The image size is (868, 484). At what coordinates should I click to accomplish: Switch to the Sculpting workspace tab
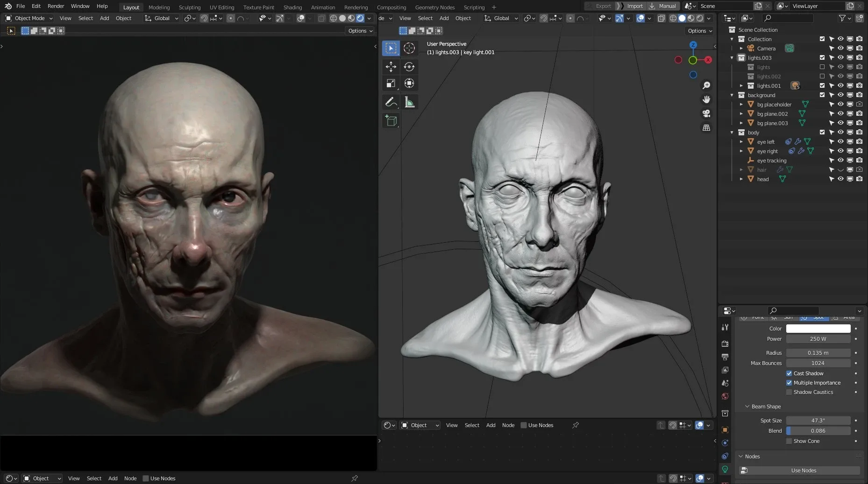(x=189, y=7)
